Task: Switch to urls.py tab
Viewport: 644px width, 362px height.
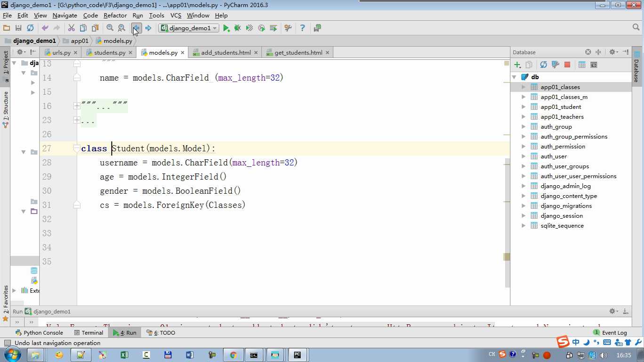Action: click(61, 52)
